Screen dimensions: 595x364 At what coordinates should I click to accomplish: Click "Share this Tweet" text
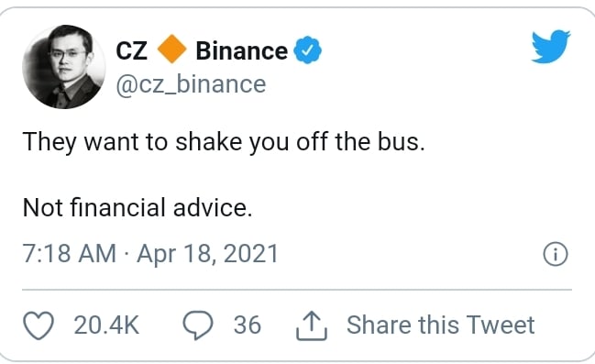click(441, 325)
